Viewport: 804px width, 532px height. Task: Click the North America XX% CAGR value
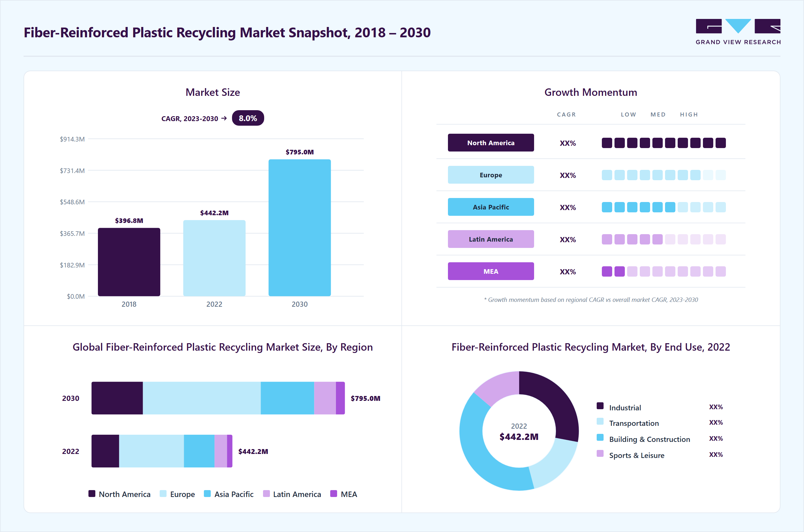[x=568, y=143]
